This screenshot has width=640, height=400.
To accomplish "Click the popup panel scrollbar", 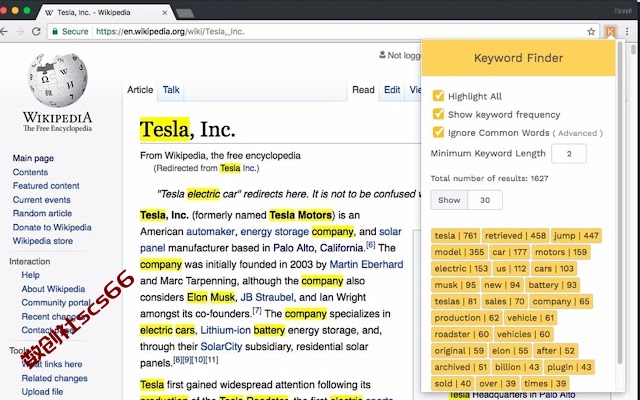I will (x=620, y=204).
